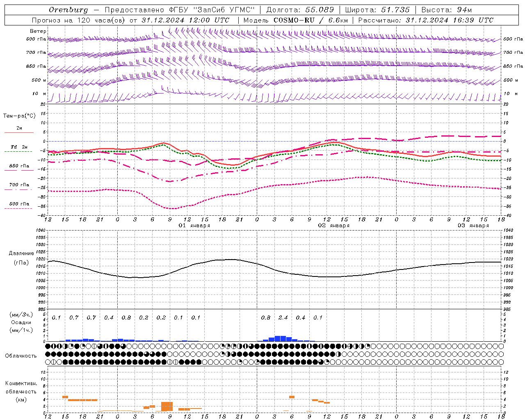Select the "6.6км" grid resolution text
The image size is (525, 420).
[x=338, y=20]
